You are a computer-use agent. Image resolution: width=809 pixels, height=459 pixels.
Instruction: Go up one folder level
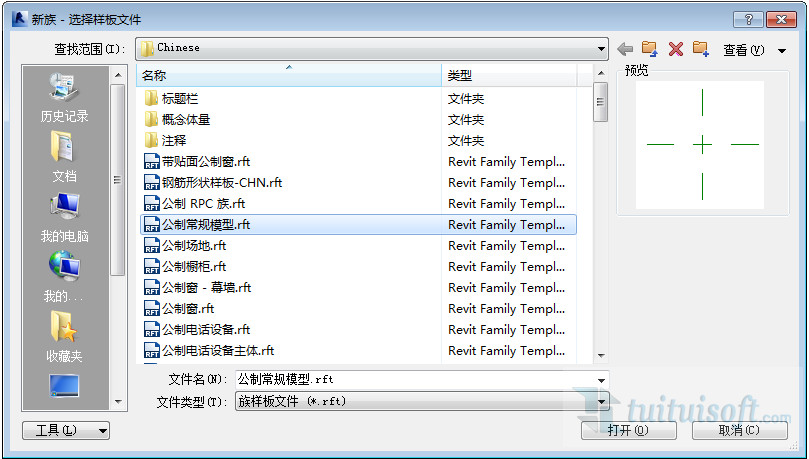click(650, 49)
